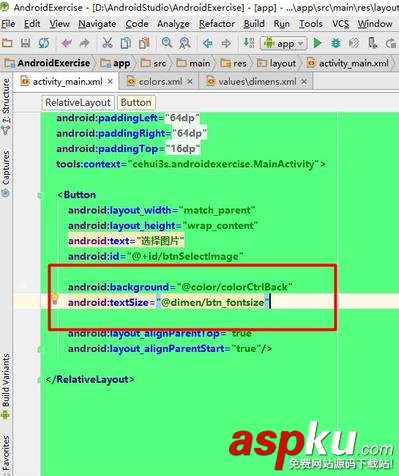Viewport: 399px width, 476px height.
Task: Navigate back using the blue left arrow
Action: coord(208,43)
